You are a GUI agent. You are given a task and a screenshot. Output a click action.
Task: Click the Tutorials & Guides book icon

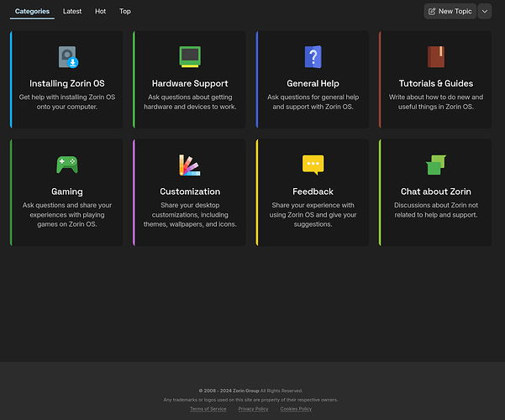[436, 57]
